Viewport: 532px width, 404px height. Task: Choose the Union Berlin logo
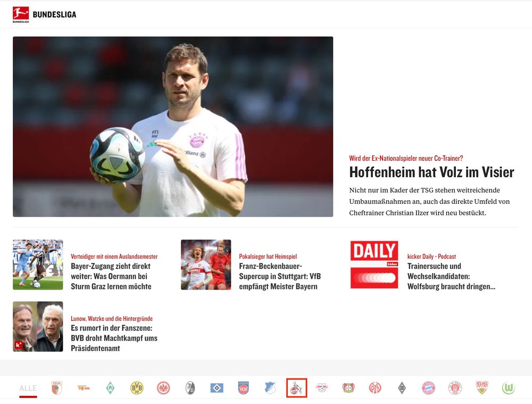click(x=84, y=387)
